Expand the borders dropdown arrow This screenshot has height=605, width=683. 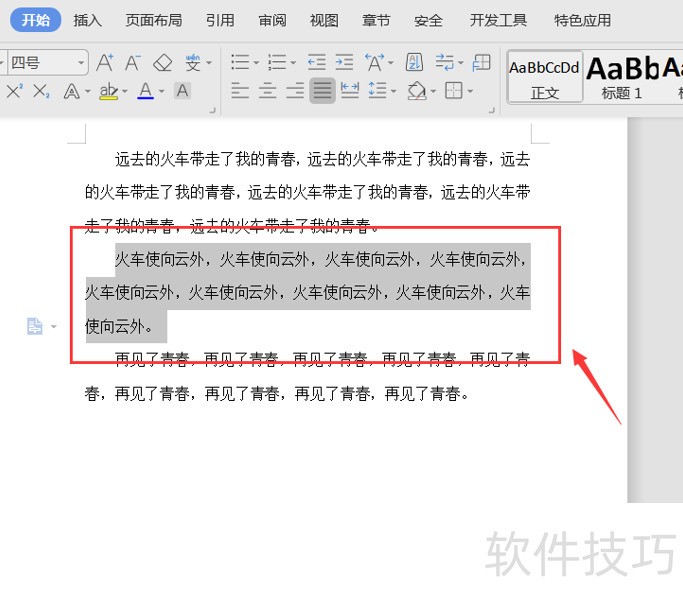[470, 91]
